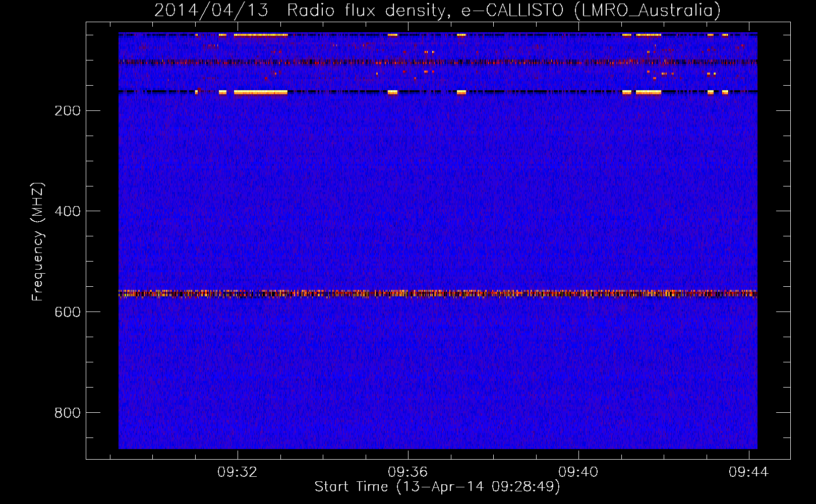Click the 09:32 time axis label
Screen dimensions: 816x504
[237, 472]
